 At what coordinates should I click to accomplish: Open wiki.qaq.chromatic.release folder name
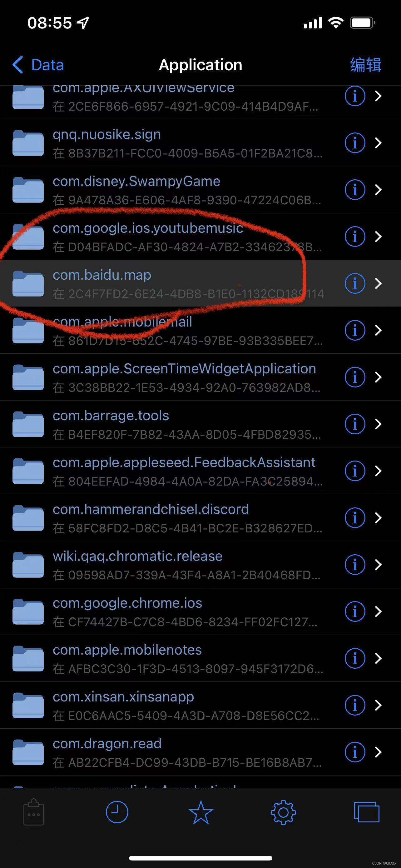click(137, 556)
